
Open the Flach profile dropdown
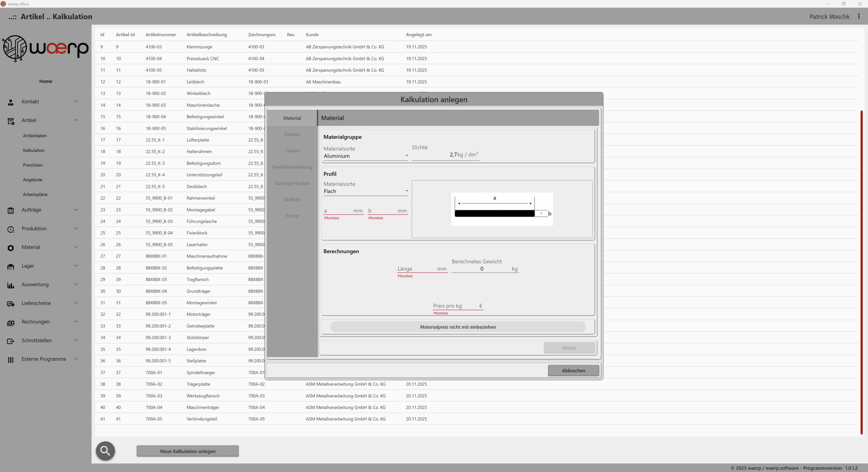click(365, 191)
